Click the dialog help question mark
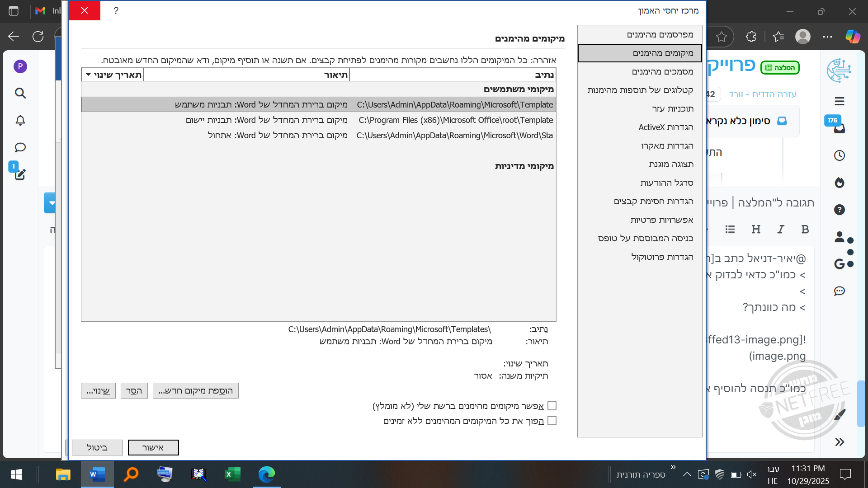The width and height of the screenshot is (868, 488). pos(116,10)
